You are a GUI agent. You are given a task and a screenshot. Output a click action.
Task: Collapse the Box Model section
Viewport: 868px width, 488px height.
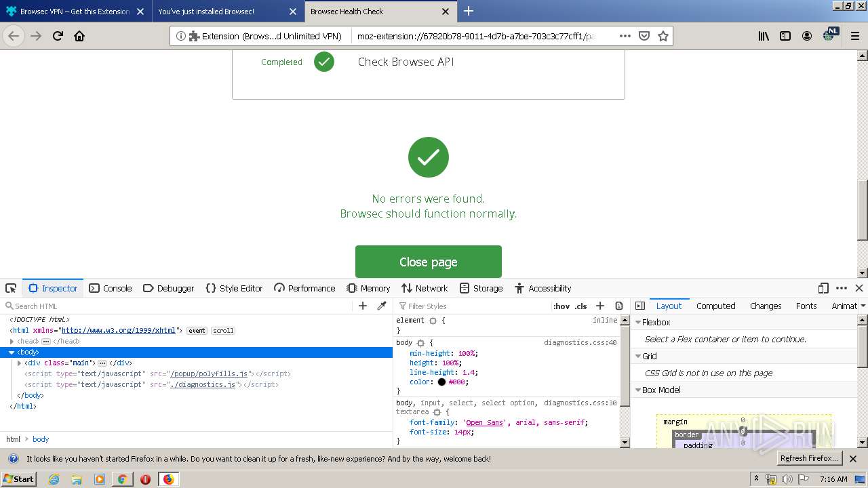[637, 390]
